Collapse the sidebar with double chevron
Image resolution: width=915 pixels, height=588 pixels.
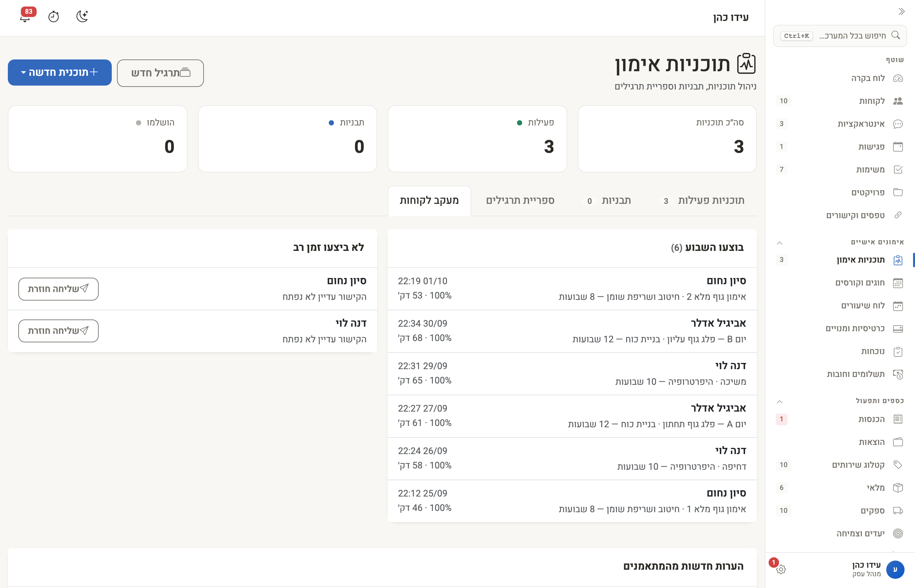pyautogui.click(x=901, y=11)
